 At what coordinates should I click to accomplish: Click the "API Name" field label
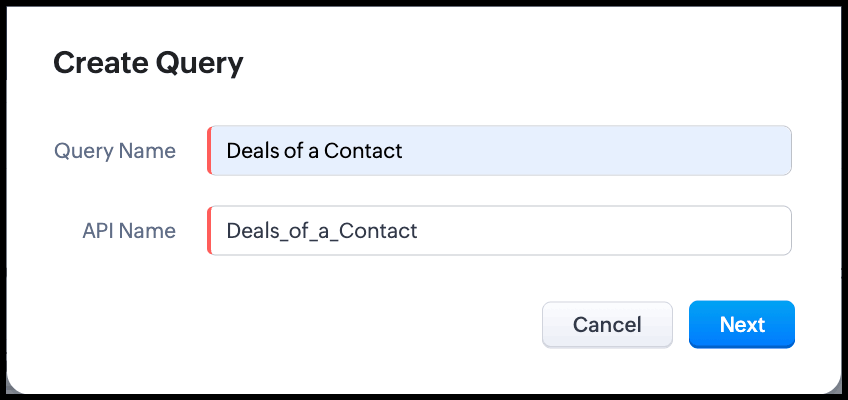129,231
